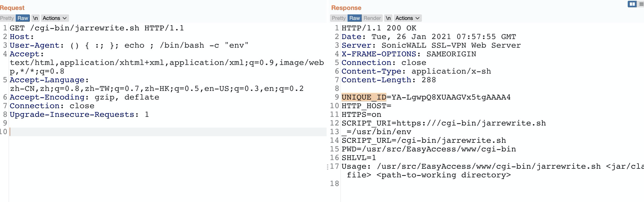This screenshot has width=644, height=202.
Task: Click the _=/usr/bin/env line
Action: pyautogui.click(x=376, y=132)
